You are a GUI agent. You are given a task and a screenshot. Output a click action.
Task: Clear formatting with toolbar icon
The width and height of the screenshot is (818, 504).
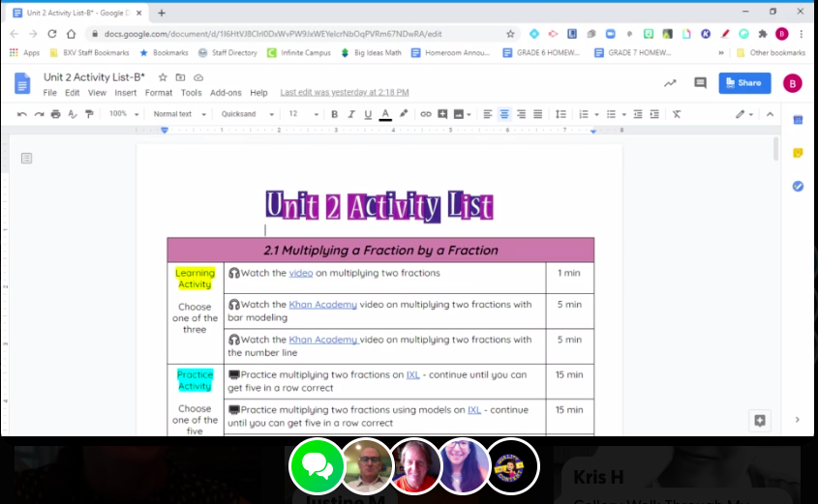pyautogui.click(x=677, y=114)
